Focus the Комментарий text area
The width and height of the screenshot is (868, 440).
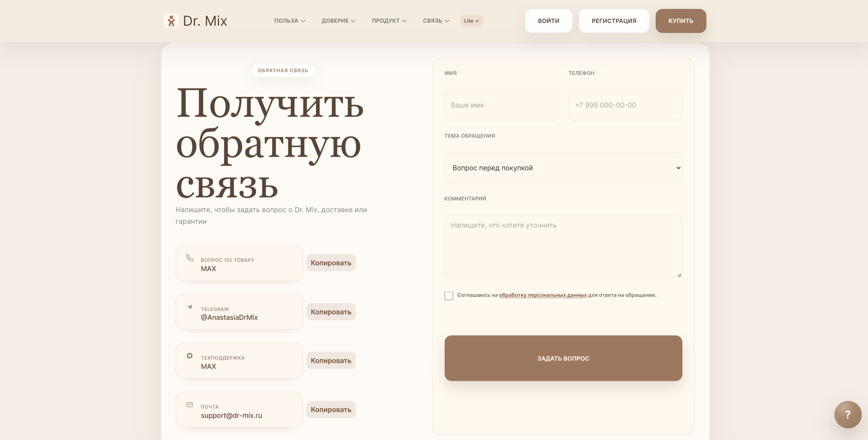563,247
